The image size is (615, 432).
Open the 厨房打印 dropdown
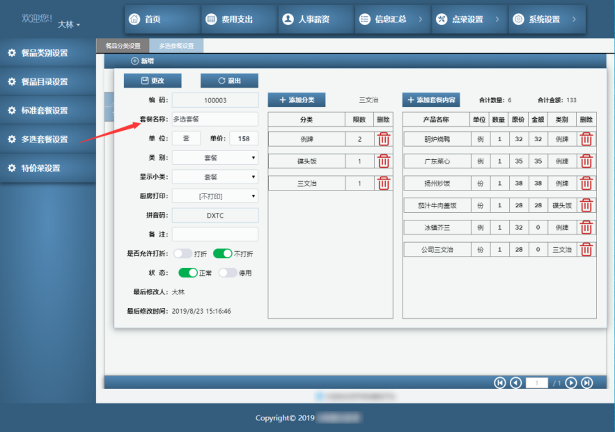point(215,196)
